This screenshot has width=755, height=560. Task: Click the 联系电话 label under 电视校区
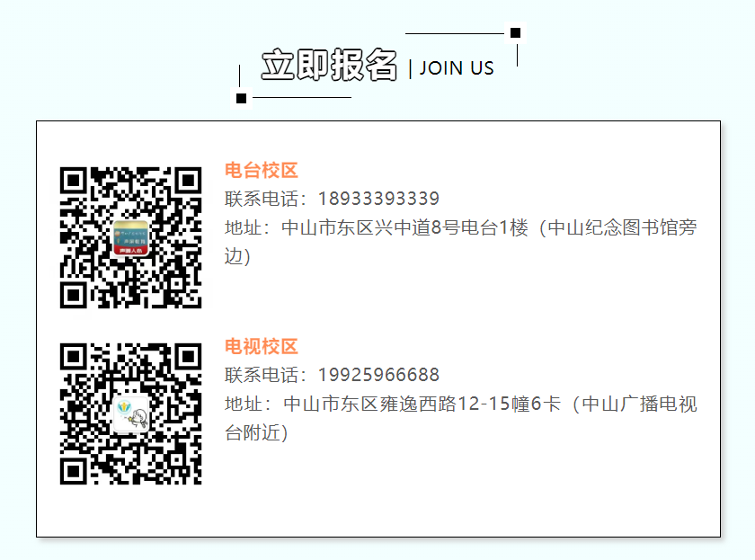coord(262,375)
